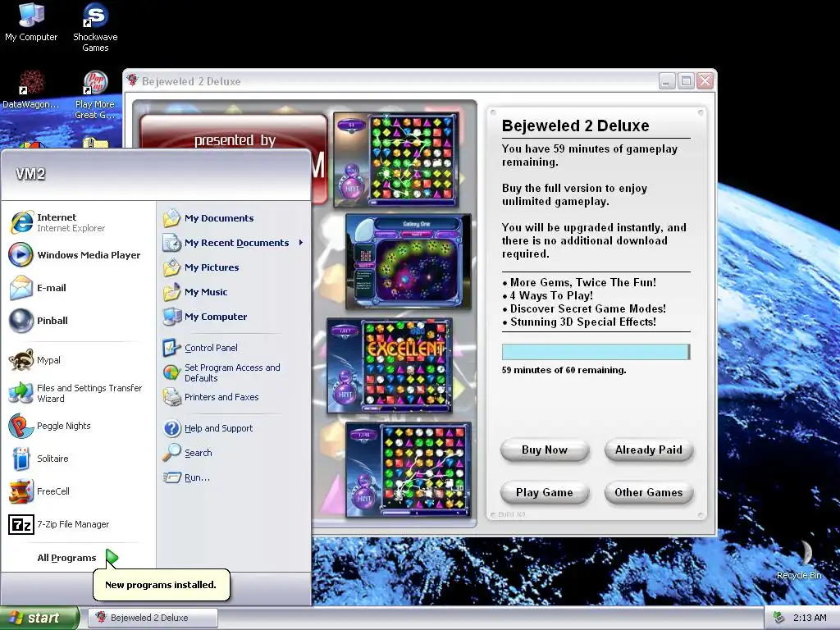Open Mypal raccoon browser icon
Image resolution: width=840 pixels, height=630 pixels.
coord(21,360)
